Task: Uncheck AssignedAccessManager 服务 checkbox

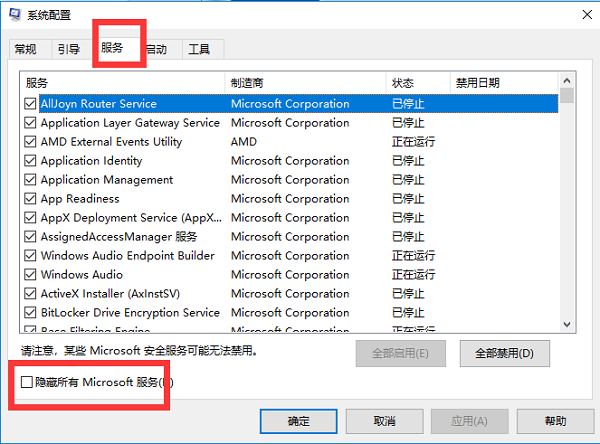Action: point(30,237)
